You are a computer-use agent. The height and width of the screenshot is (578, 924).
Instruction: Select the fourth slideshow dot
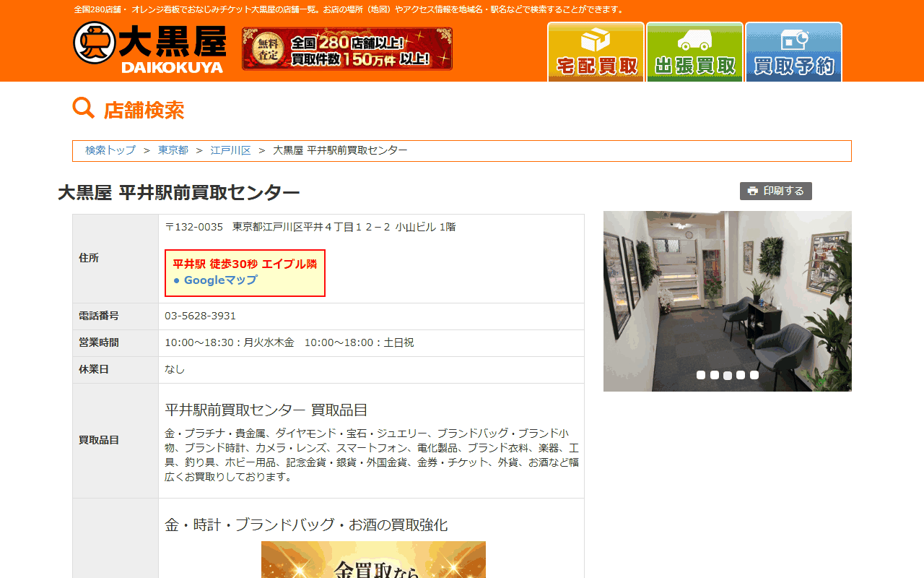(x=741, y=375)
